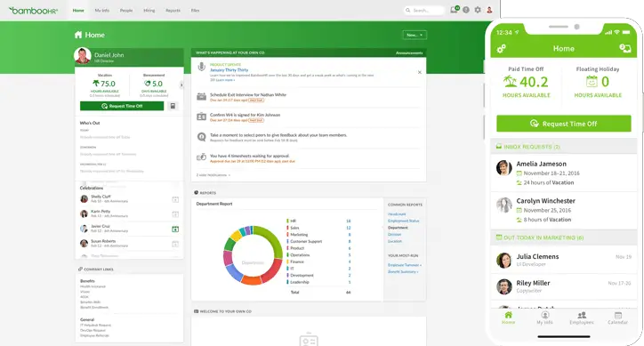The height and width of the screenshot is (346, 644).
Task: Open the Files tab
Action: (195, 11)
